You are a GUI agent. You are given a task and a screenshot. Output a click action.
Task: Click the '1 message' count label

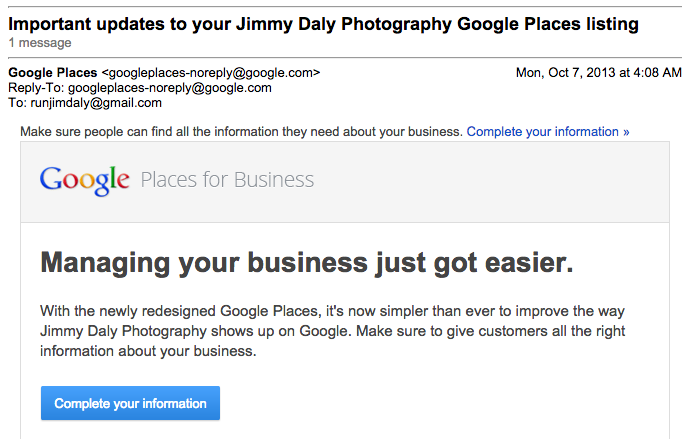pyautogui.click(x=40, y=43)
